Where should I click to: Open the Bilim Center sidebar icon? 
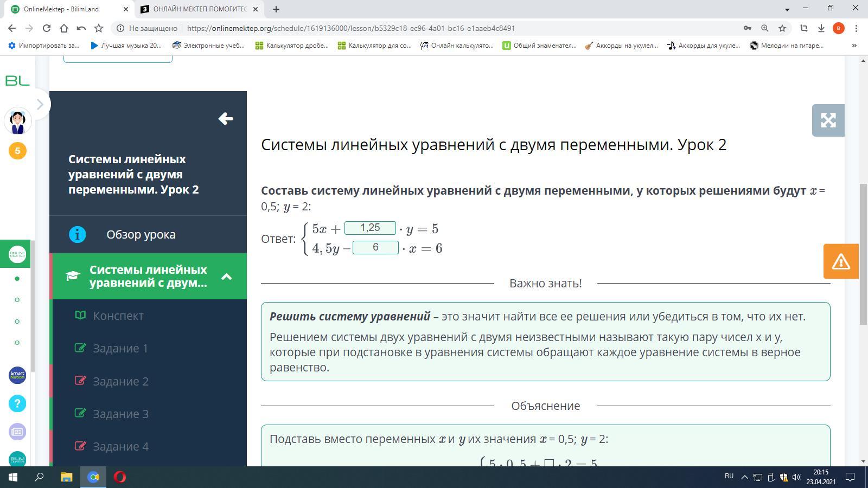pos(17,459)
